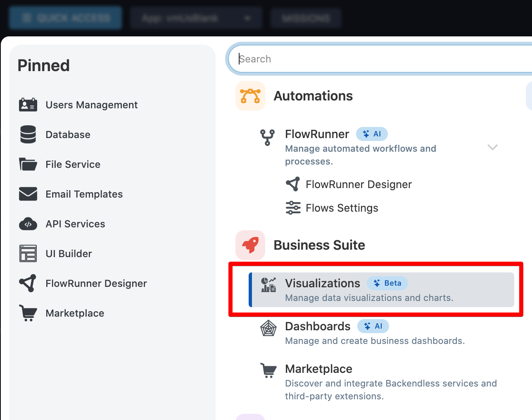532x420 pixels.
Task: Open Flows Settings under FlowRunner
Action: point(332,208)
